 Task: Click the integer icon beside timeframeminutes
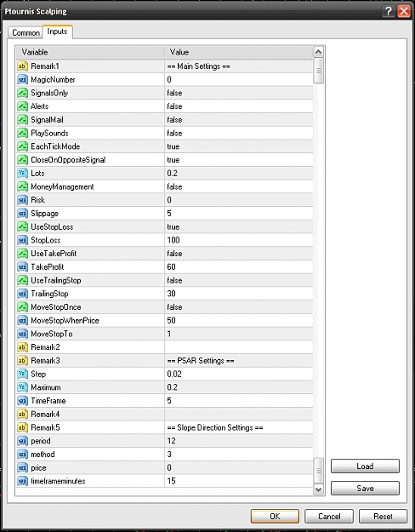click(22, 481)
